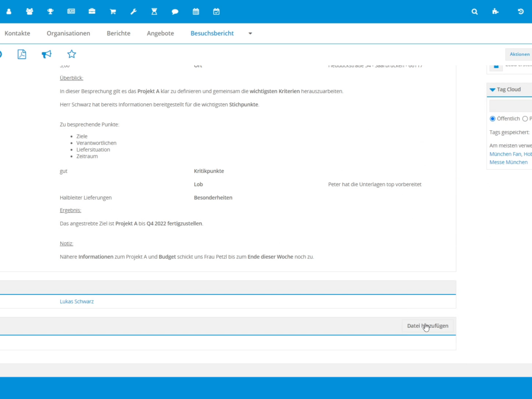Open search with the magnifier icon

475,11
